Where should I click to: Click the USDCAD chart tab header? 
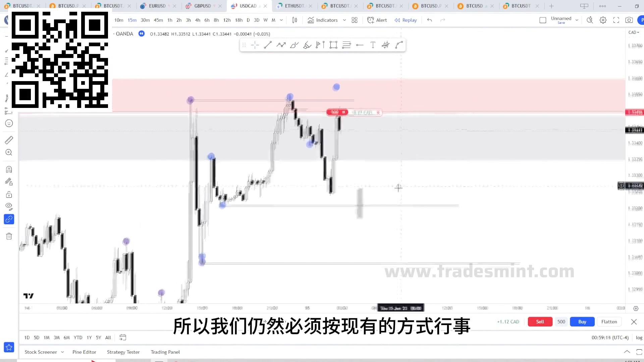point(246,6)
